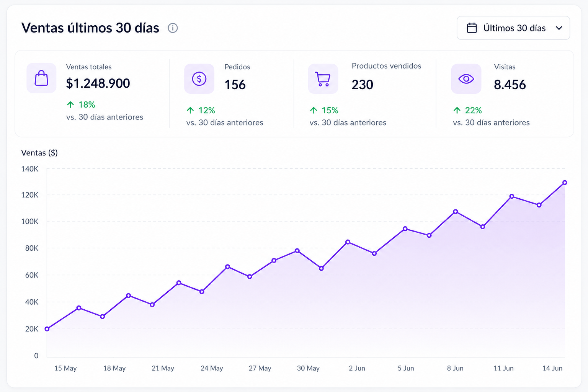The height and width of the screenshot is (392, 588).
Task: Click "vs. 30 días anteriores" under 15%
Action: [348, 122]
